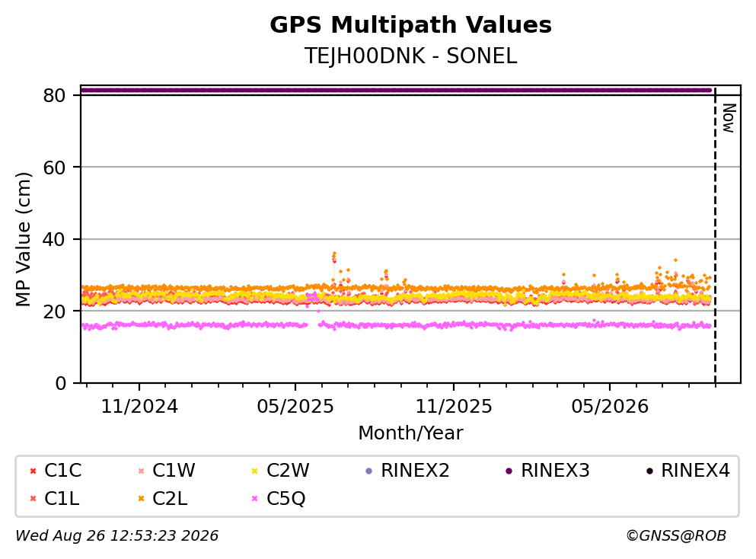The image size is (756, 559).
Task: Click the chart title GPS Multipath Values
Action: (x=411, y=24)
